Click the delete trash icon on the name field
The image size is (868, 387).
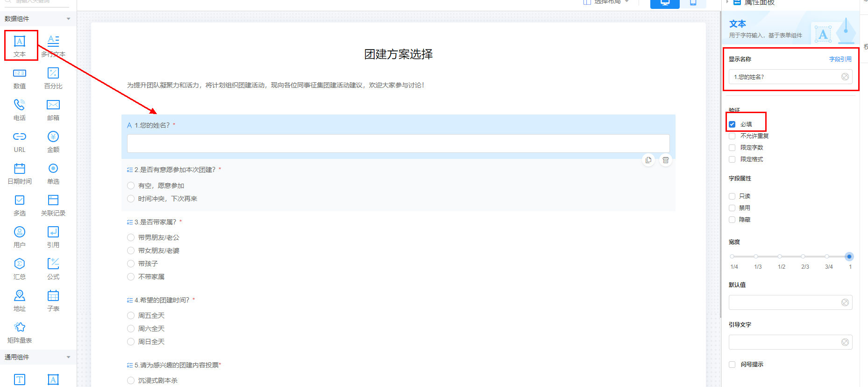(x=666, y=160)
